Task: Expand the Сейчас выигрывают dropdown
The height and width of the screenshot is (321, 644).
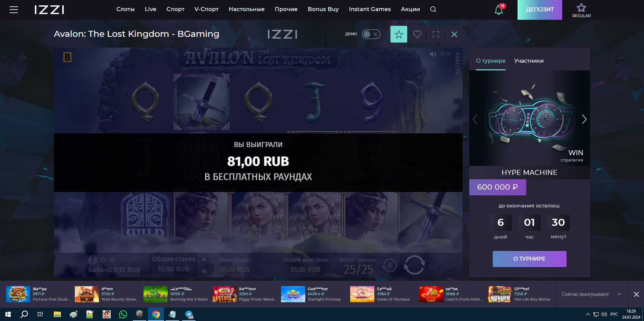Action: [619, 294]
